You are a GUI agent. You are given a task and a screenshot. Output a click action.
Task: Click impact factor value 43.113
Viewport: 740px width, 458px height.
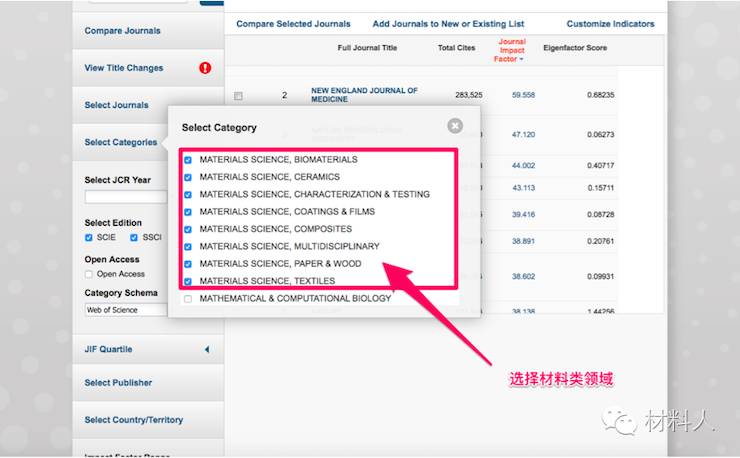[523, 187]
